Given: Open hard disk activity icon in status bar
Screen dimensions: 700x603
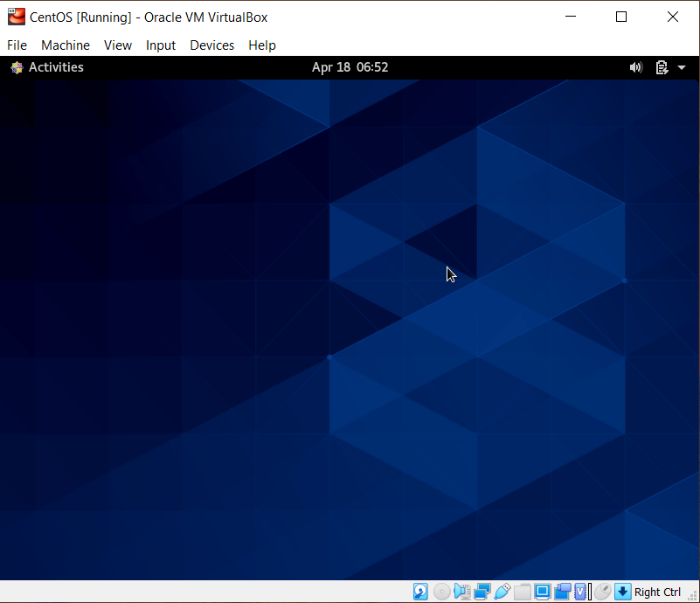Looking at the screenshot, I should (420, 592).
